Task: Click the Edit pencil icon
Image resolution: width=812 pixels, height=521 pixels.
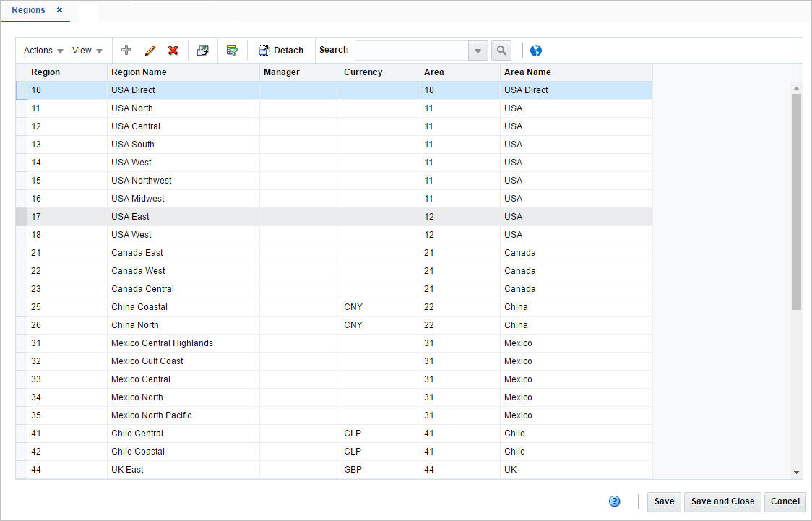Action: pos(150,51)
